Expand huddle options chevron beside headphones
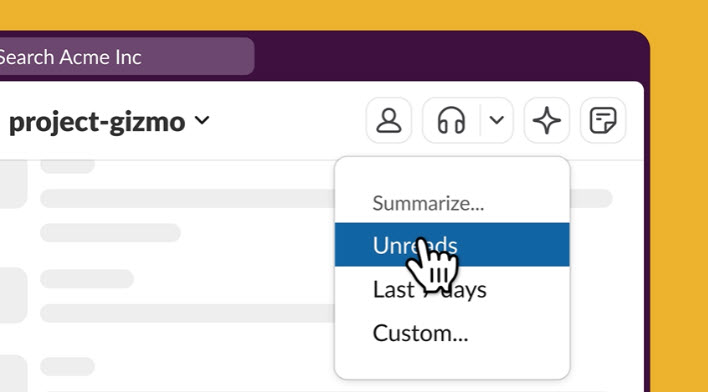708x392 pixels. (497, 120)
